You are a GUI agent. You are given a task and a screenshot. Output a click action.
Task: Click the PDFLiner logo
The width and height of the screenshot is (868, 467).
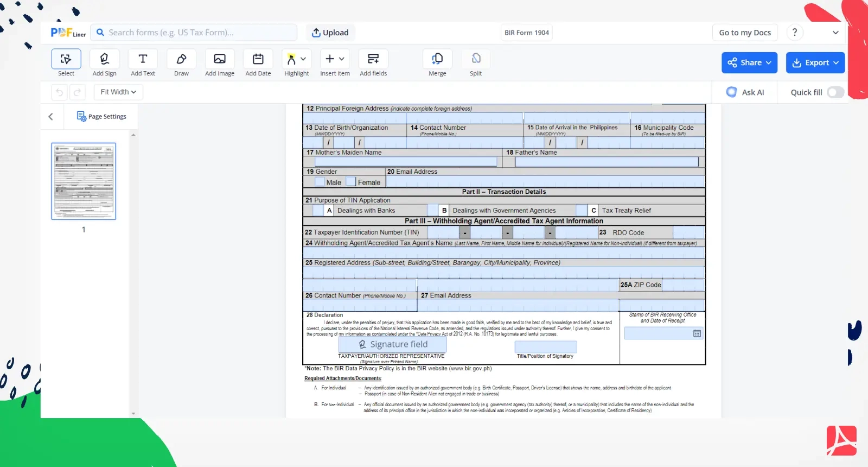68,33
